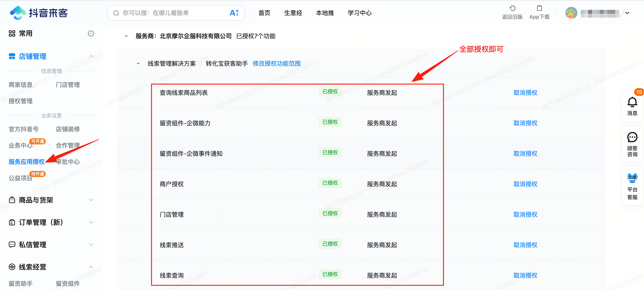Click the settings icon beside 常用

91,33
